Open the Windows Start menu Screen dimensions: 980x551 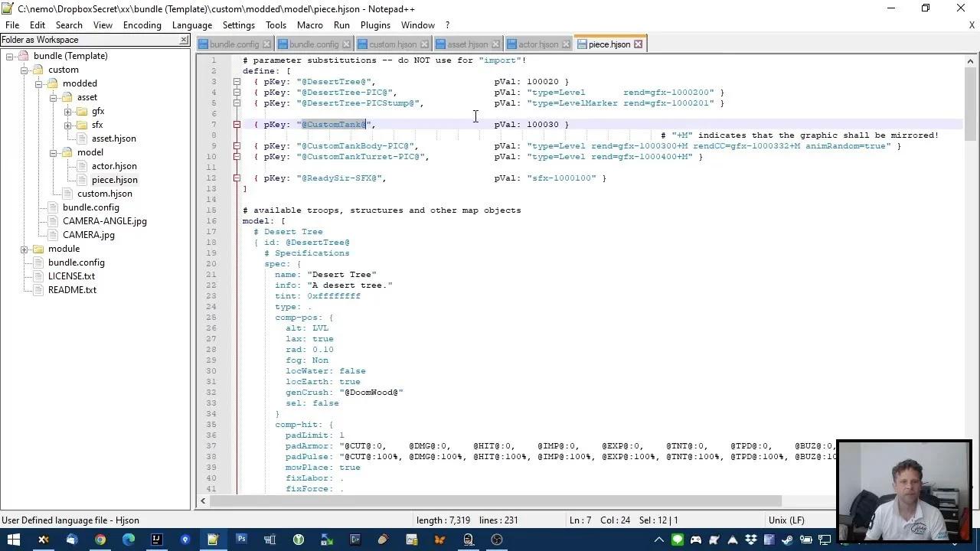(x=13, y=540)
